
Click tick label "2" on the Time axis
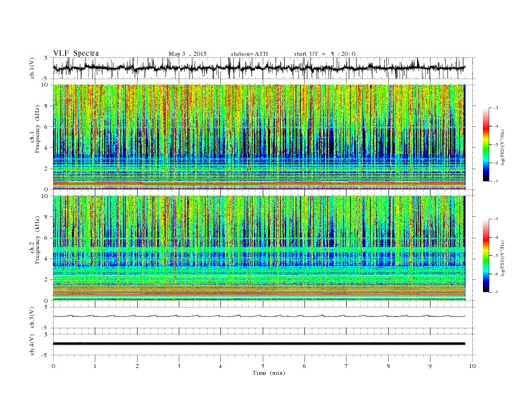(x=137, y=366)
